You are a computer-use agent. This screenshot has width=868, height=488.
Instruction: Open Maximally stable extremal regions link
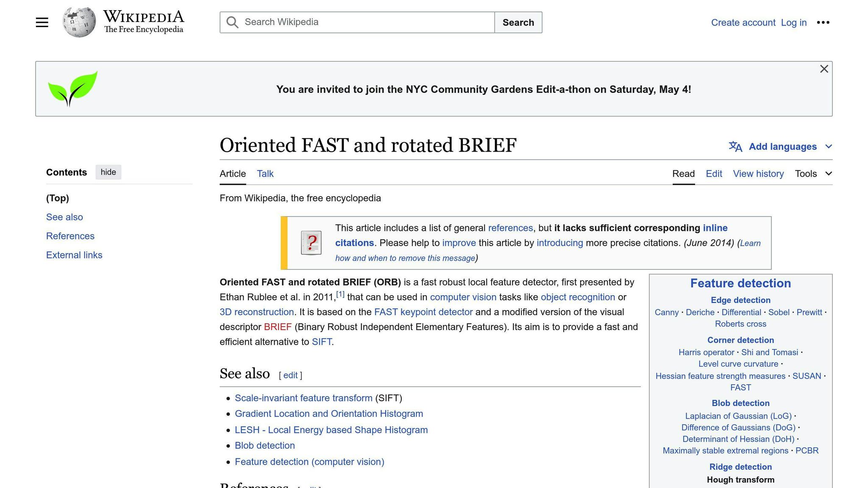tap(726, 451)
